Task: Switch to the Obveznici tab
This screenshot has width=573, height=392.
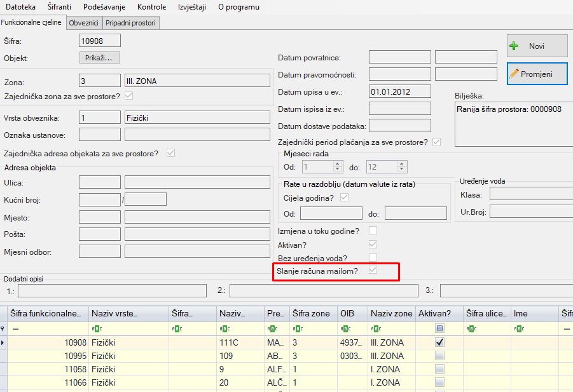Action: [x=83, y=23]
